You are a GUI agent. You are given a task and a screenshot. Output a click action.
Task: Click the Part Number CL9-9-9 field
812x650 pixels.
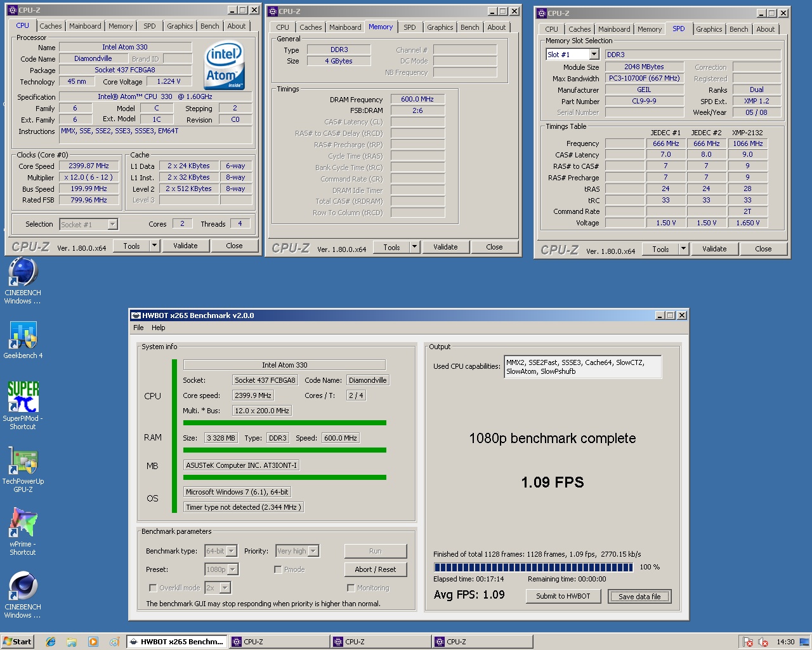tap(645, 101)
